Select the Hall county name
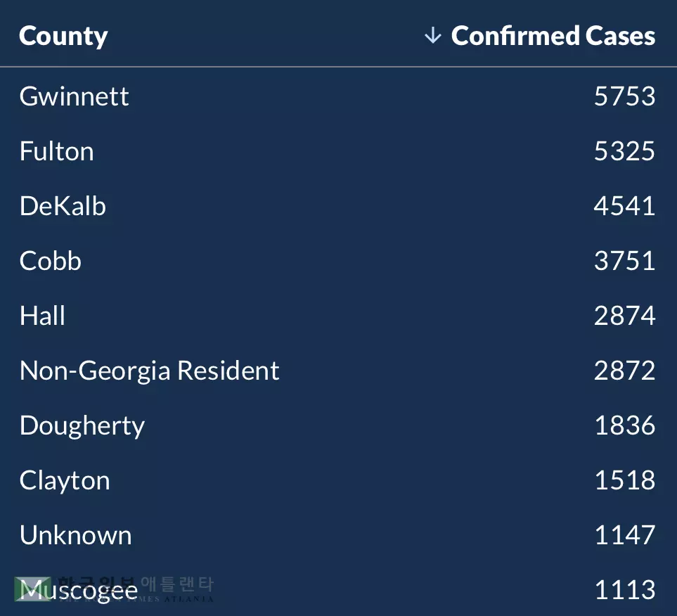Viewport: 677px width, 616px height. 42,316
